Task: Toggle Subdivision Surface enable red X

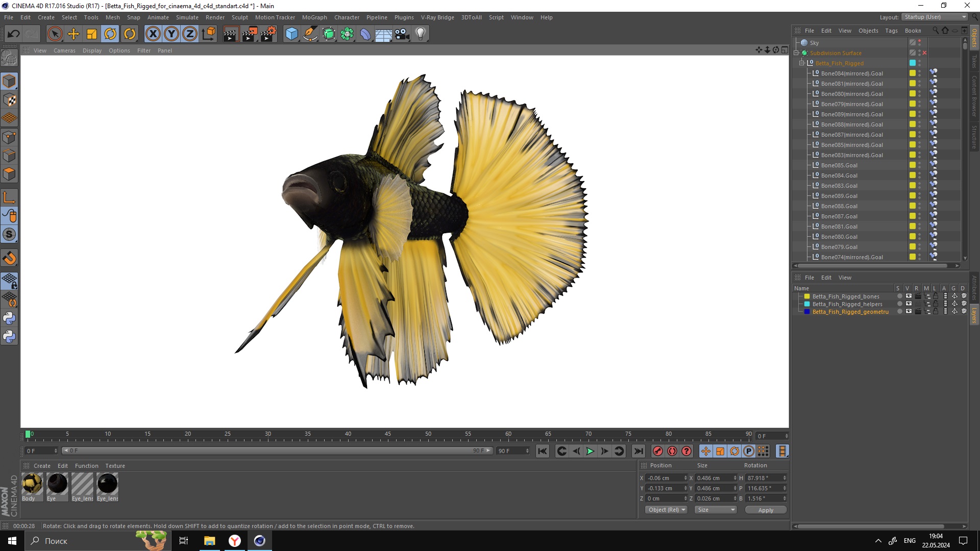Action: [x=924, y=53]
